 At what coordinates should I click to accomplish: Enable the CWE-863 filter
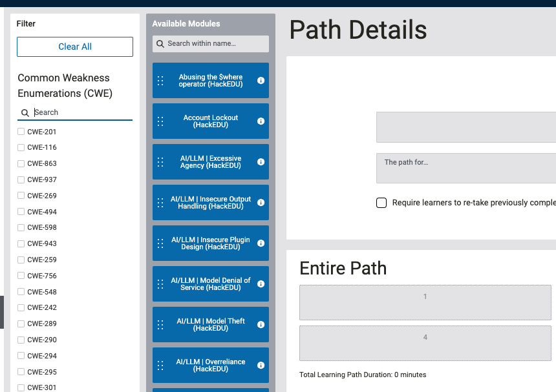(x=21, y=163)
